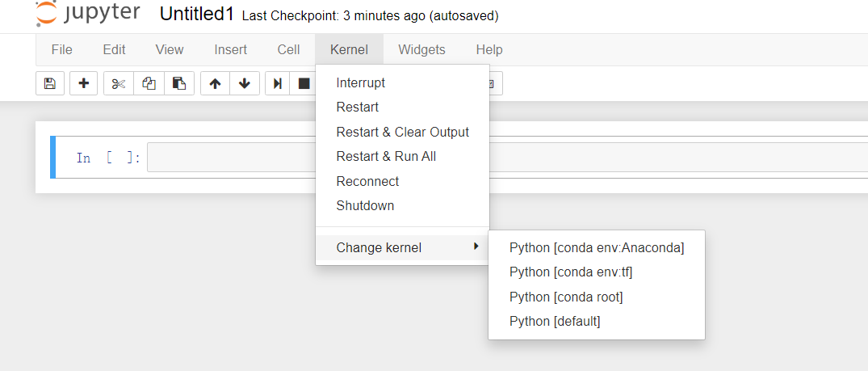Choose Shutdown from the Kernel menu
This screenshot has height=371, width=868.
[x=365, y=205]
